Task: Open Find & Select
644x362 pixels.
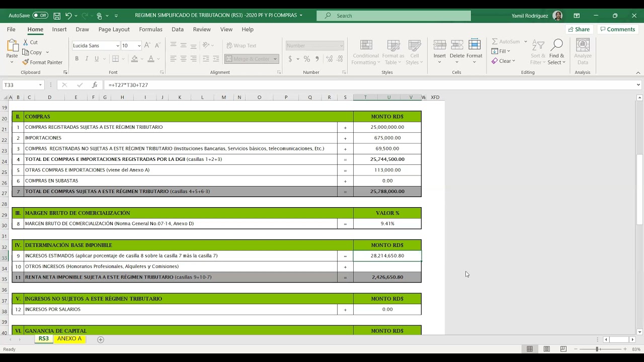Action: pos(556,52)
